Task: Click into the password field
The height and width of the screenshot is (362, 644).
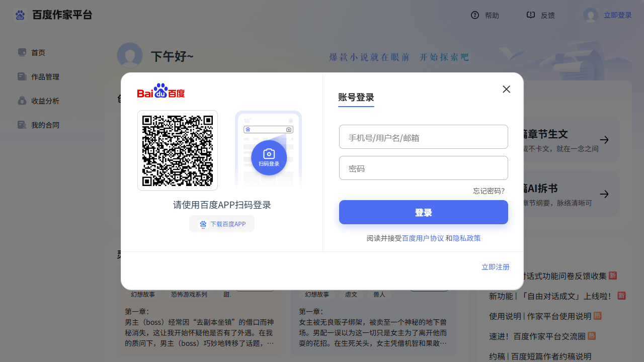Action: [x=423, y=168]
